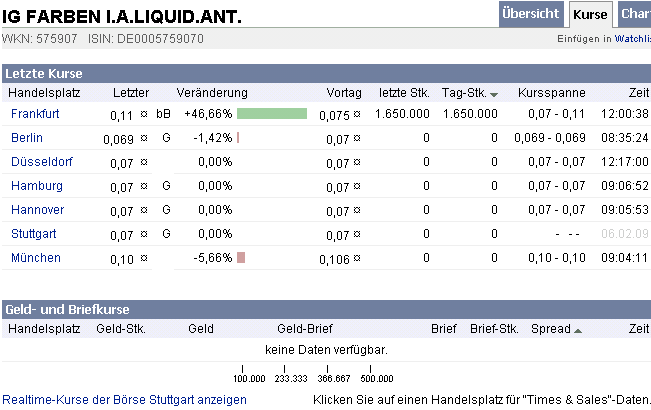Click Frankfurt time 12:00:38
Image resolution: width=651 pixels, height=410 pixels.
tap(625, 114)
